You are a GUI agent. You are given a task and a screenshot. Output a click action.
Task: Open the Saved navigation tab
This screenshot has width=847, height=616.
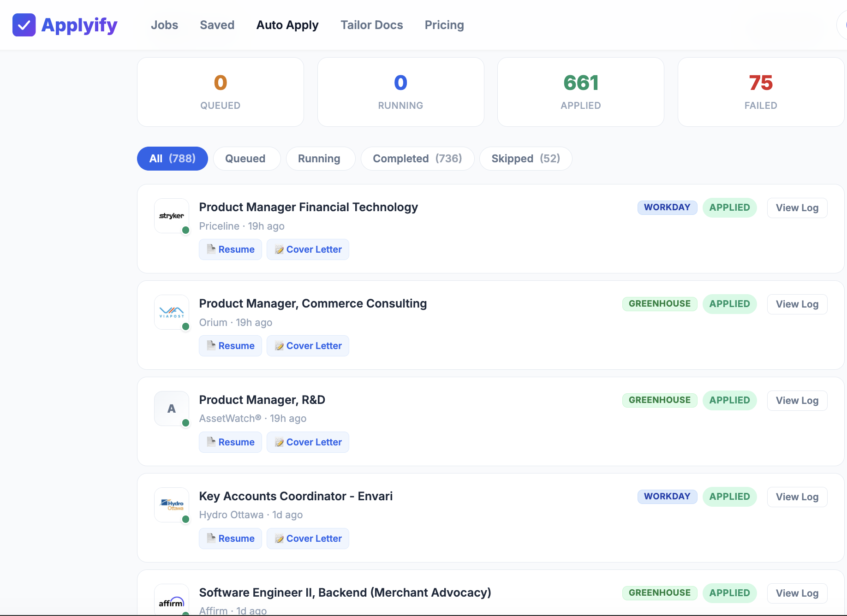click(217, 25)
